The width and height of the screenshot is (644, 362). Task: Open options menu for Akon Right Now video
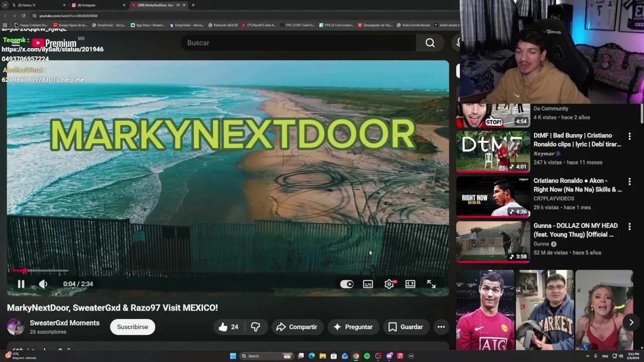pyautogui.click(x=629, y=182)
